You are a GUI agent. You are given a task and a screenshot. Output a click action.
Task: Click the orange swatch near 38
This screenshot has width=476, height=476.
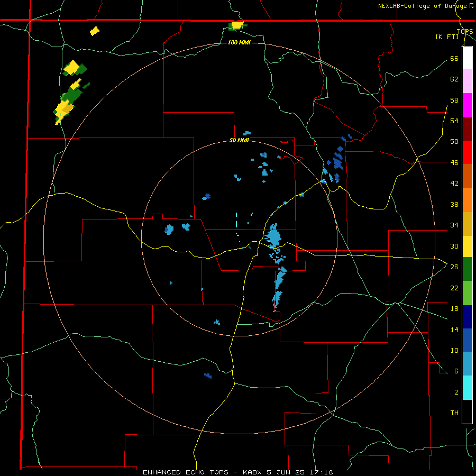click(x=467, y=200)
